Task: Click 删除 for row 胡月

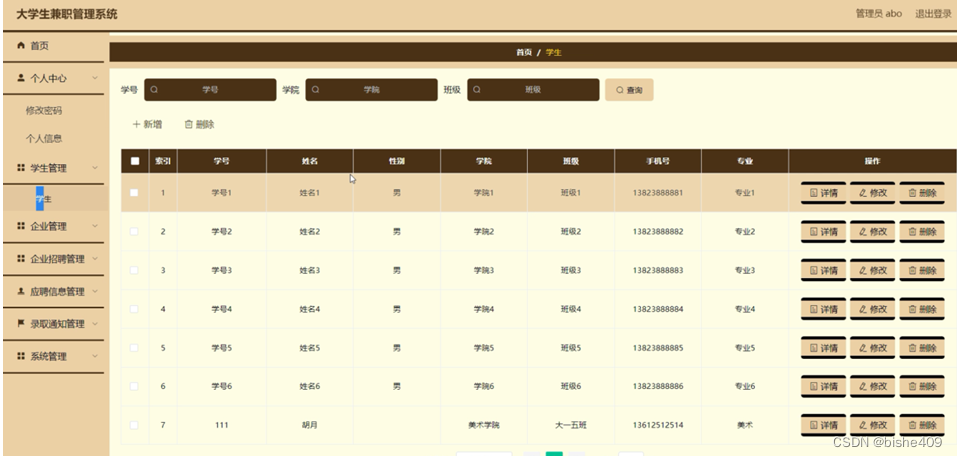Action: (x=922, y=425)
